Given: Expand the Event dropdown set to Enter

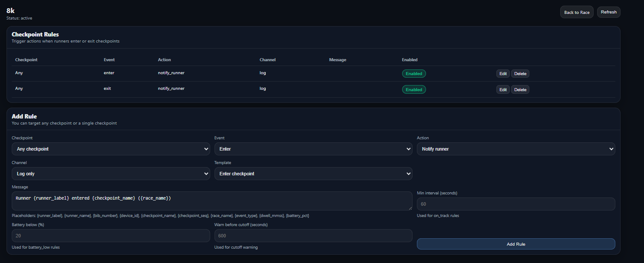Looking at the screenshot, I should click(x=313, y=149).
